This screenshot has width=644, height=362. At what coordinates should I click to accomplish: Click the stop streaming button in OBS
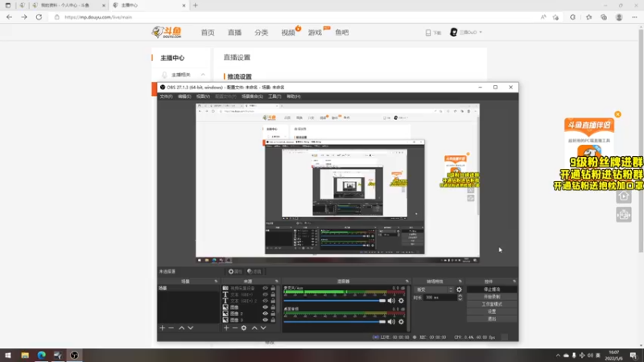[x=492, y=290]
